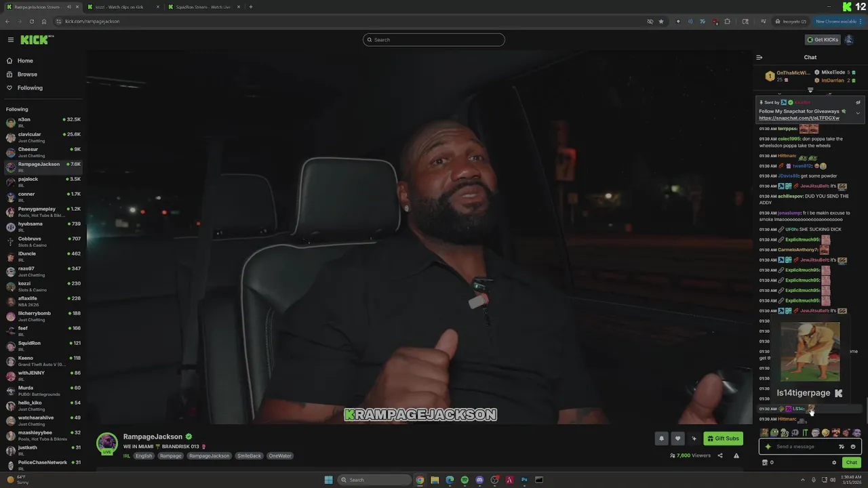The height and width of the screenshot is (488, 868).
Task: Click the share stream icon
Action: pos(720,455)
